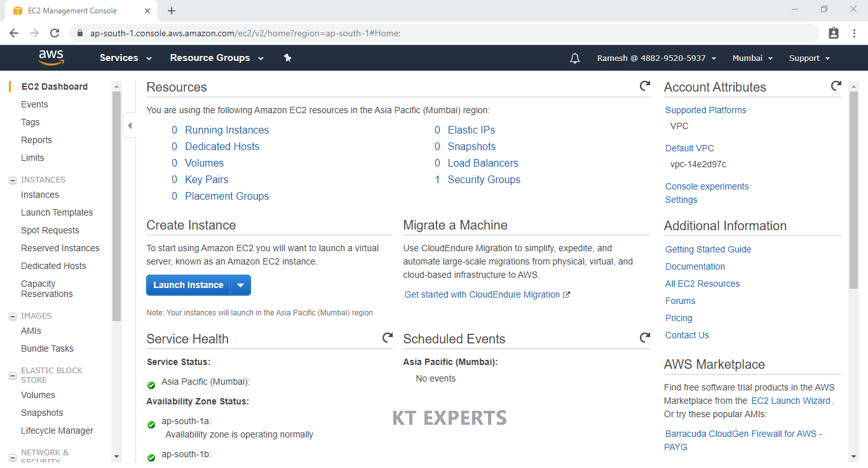Open the Mumbai region dropdown
Viewport: 868px width, 468px height.
753,59
